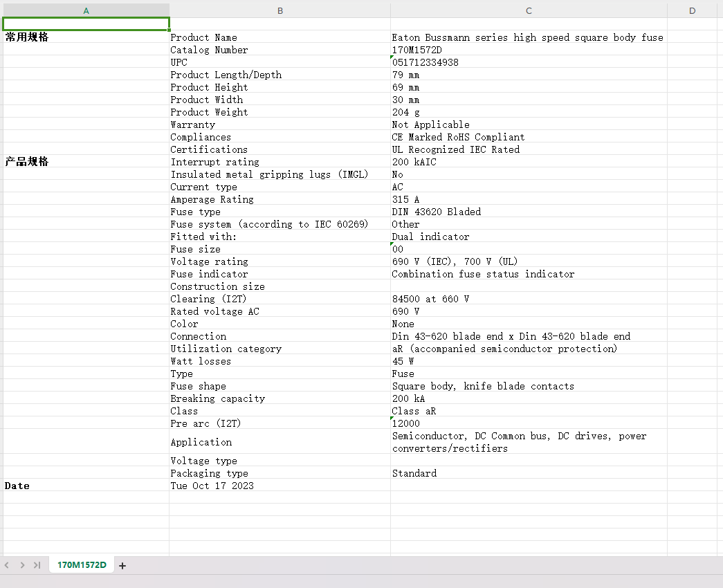Screen dimensions: 723x588
Task: Select Fuse system (according to IEC 60269) cell
Action: tap(280, 223)
